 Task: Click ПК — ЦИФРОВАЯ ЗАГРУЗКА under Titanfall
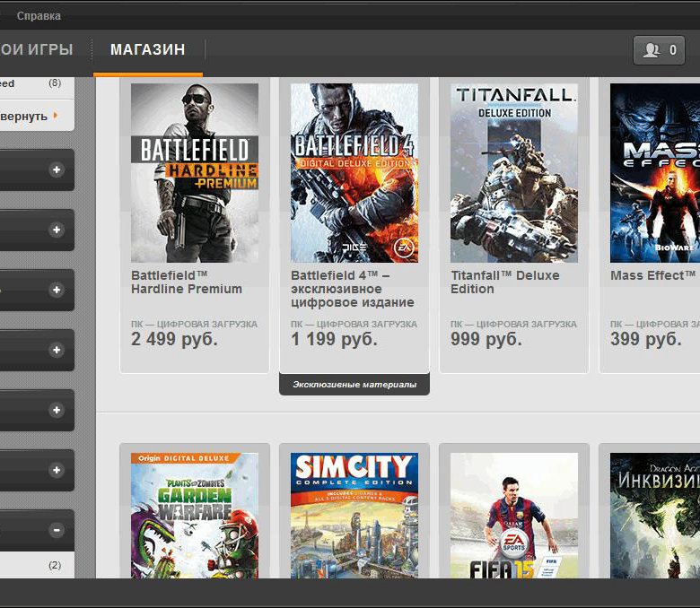pyautogui.click(x=514, y=325)
